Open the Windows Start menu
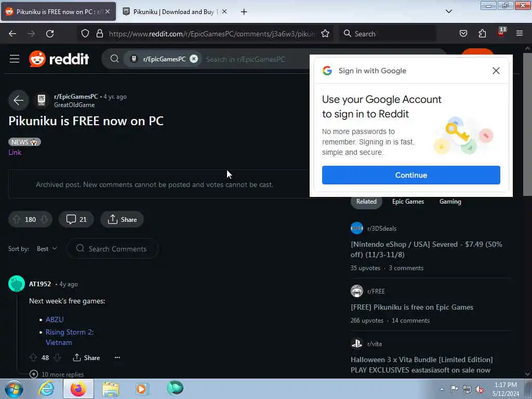The image size is (532, 399). coord(14,389)
